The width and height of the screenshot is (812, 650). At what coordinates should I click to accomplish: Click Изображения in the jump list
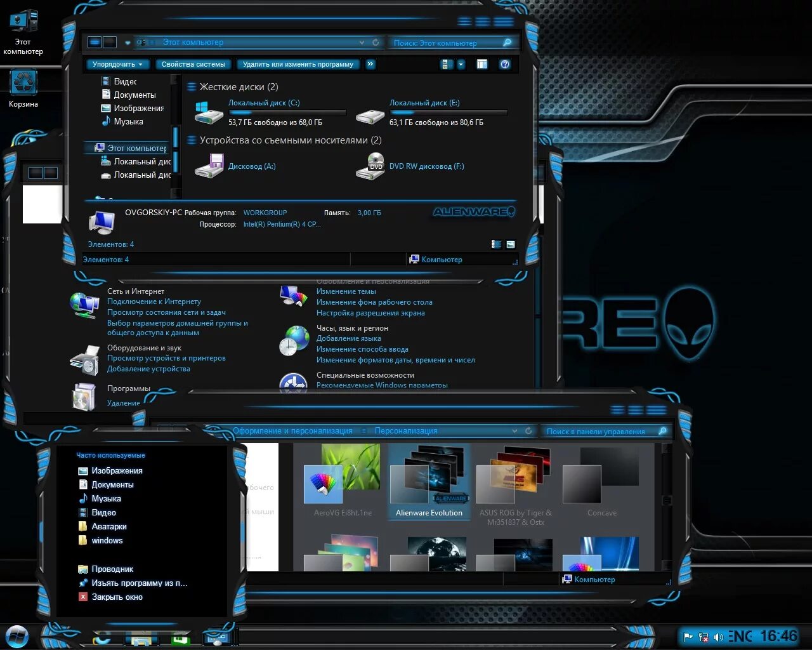[110, 470]
